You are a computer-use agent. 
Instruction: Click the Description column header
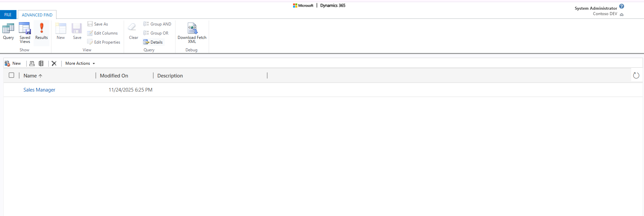coord(170,76)
